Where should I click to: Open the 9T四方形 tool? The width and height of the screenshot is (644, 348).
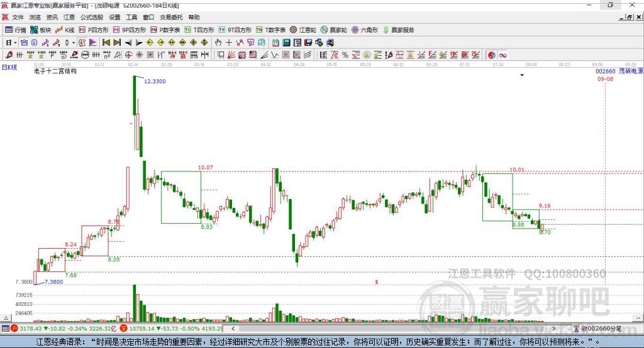[235, 30]
